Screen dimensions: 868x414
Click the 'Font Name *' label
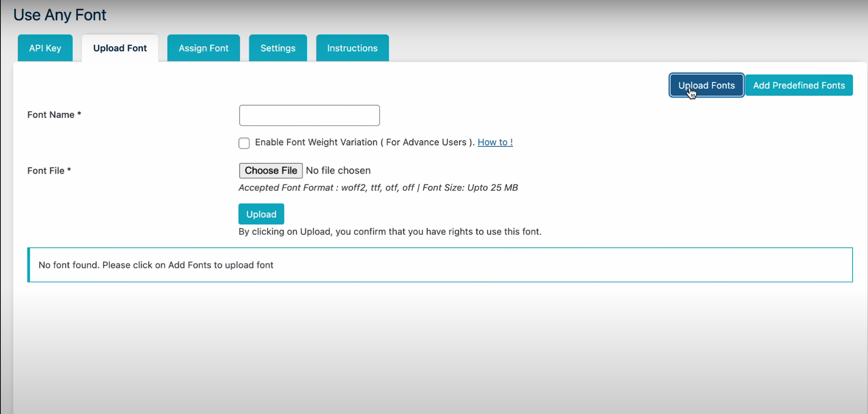54,115
